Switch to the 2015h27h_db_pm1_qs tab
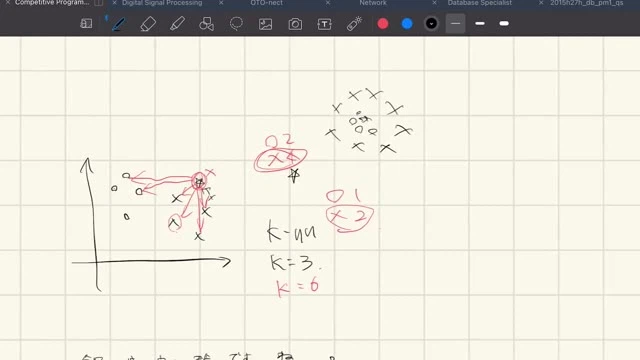640x360 pixels. pos(587,3)
